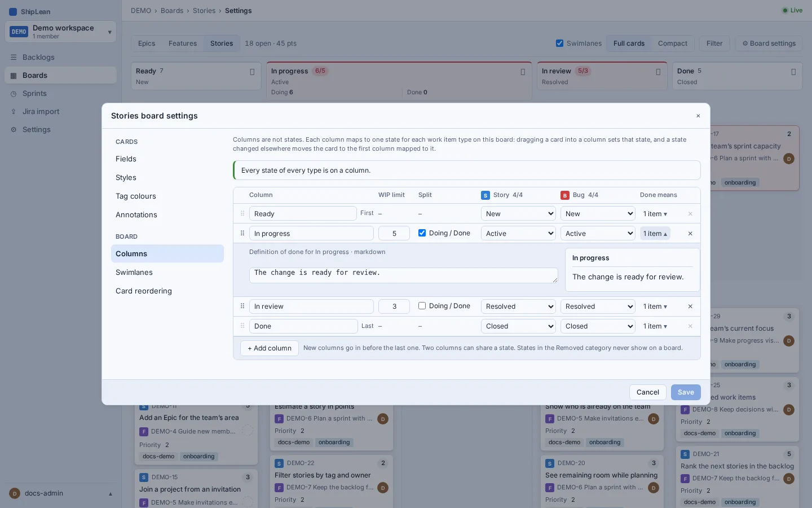Viewport: 812px width, 508px height.
Task: Collapse the Ready board column
Action: [252, 72]
